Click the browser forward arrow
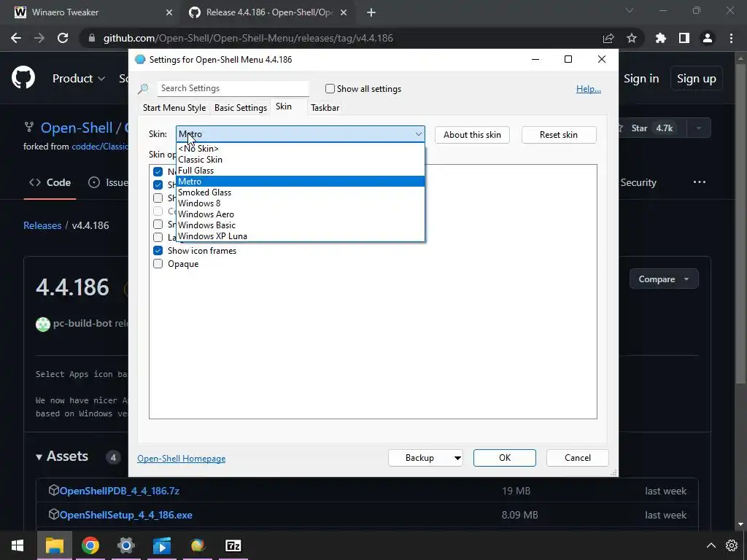747x560 pixels. pos(39,38)
